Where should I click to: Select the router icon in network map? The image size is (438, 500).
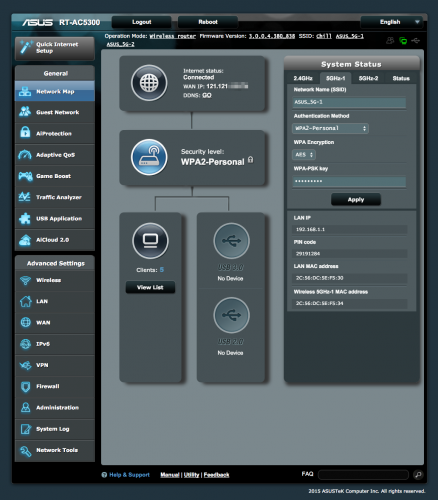point(149,157)
